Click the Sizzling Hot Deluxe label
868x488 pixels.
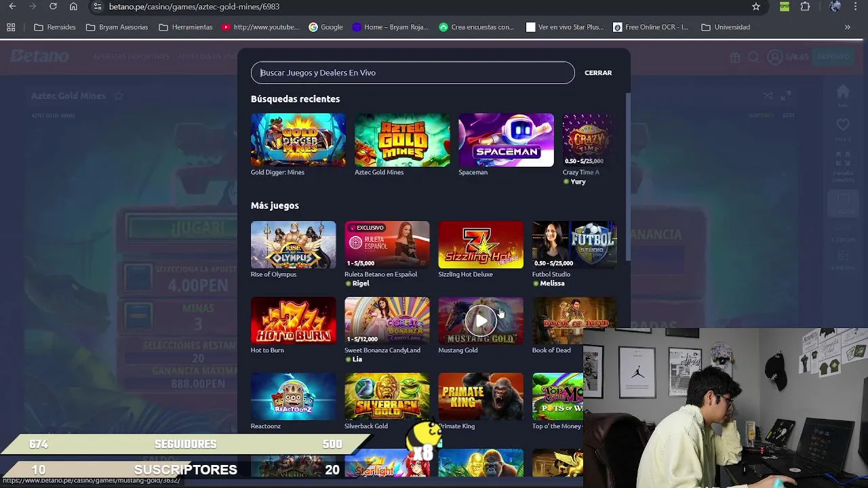pos(465,274)
